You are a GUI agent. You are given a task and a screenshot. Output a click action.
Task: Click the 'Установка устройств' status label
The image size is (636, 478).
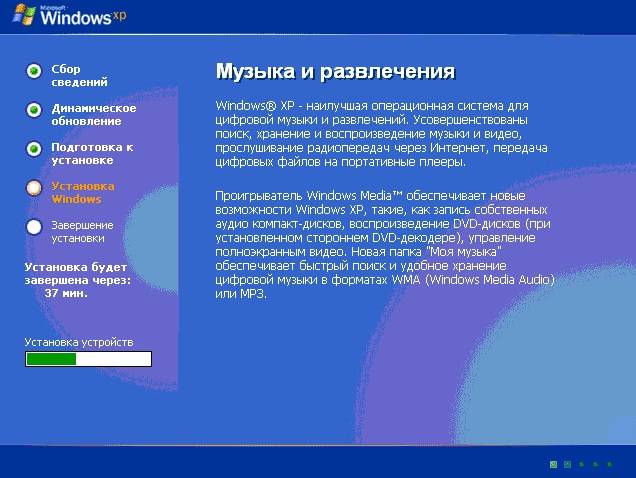tap(79, 342)
